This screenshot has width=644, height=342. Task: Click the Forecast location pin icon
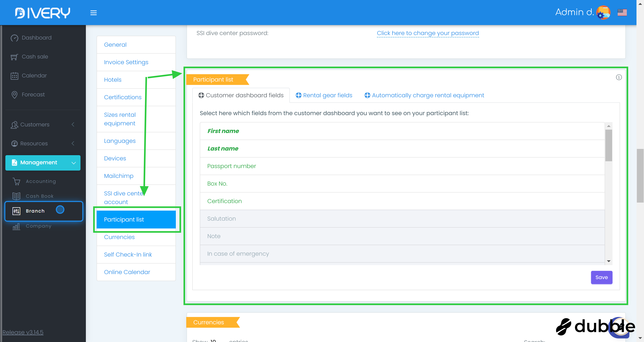14,95
